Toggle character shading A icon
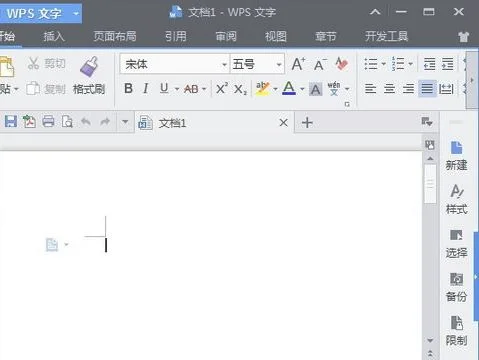The image size is (479, 360). click(315, 89)
